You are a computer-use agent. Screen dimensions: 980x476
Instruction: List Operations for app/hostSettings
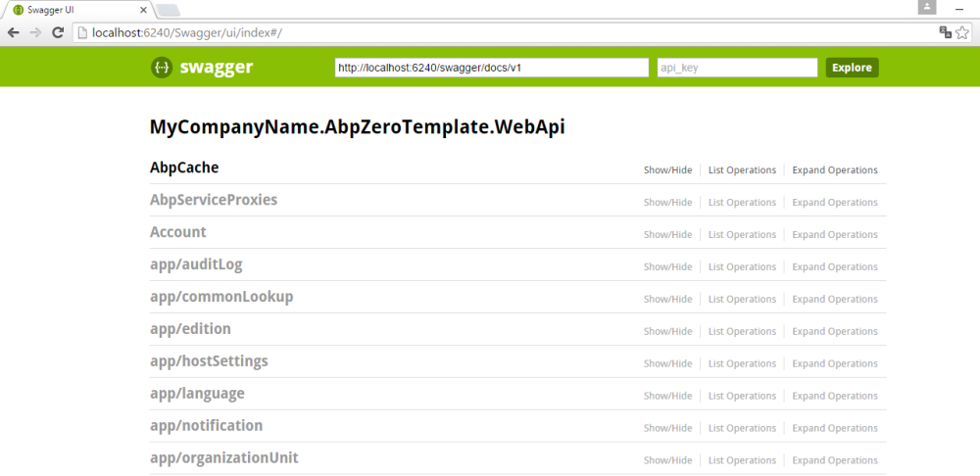point(742,363)
